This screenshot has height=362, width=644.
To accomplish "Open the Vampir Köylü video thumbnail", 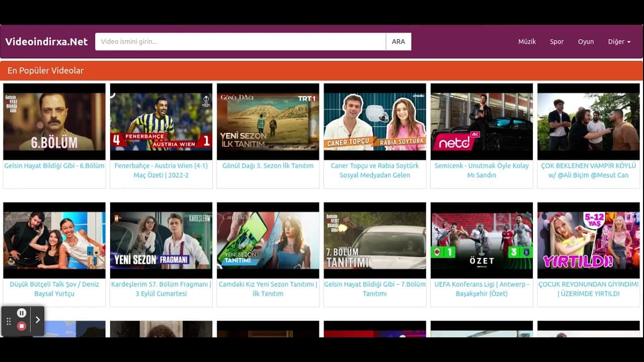I will [x=588, y=122].
